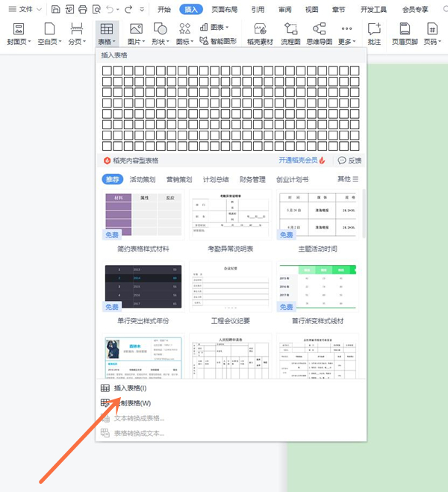
Task: Choose 工程会议纪要 template thumbnail
Action: tap(230, 287)
